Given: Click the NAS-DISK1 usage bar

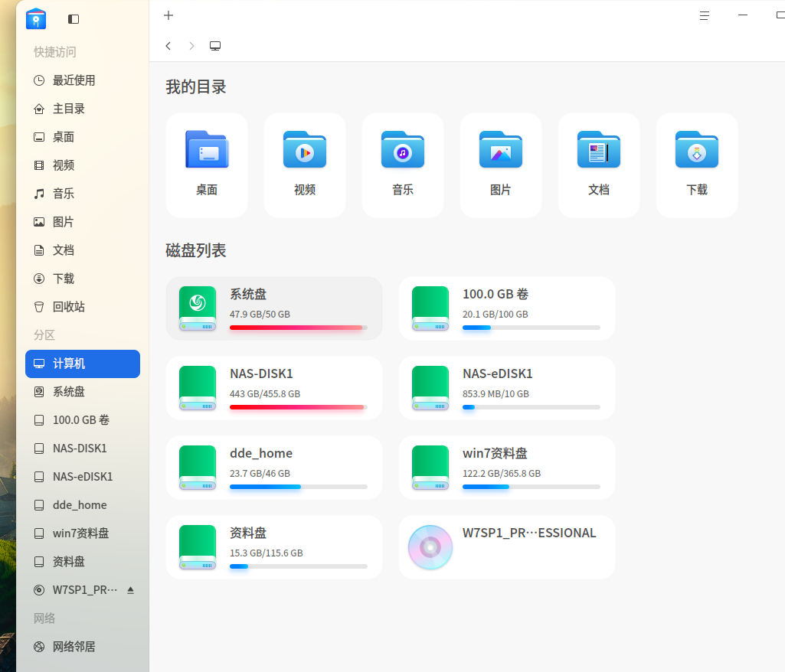Looking at the screenshot, I should point(299,407).
